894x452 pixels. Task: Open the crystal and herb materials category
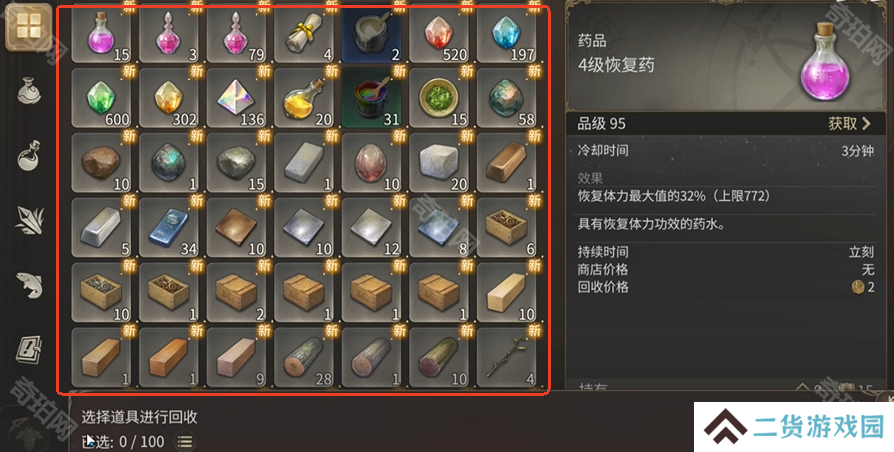tap(29, 220)
